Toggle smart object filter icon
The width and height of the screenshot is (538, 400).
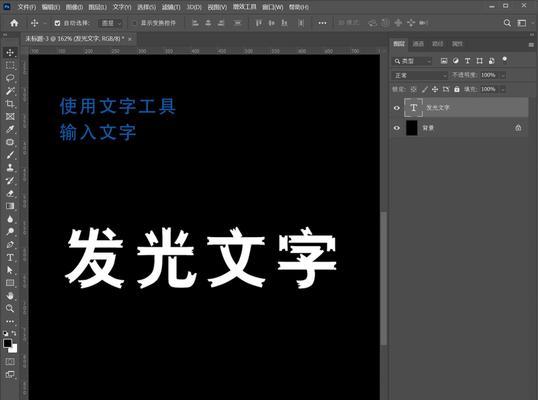491,61
